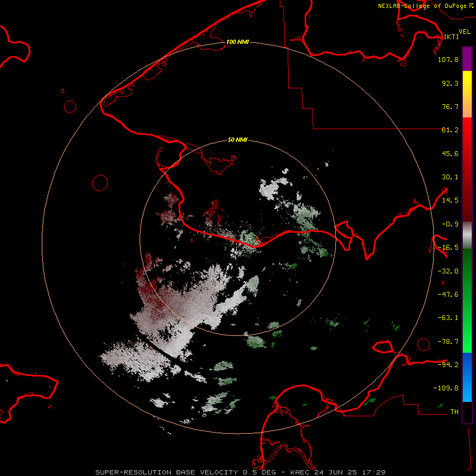Select the 92.3 velocity scale value
The width and height of the screenshot is (476, 476).
coord(450,83)
